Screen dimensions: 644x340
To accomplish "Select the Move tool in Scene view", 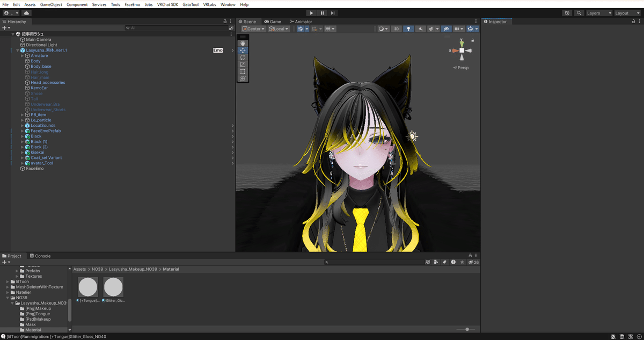I will click(x=243, y=50).
